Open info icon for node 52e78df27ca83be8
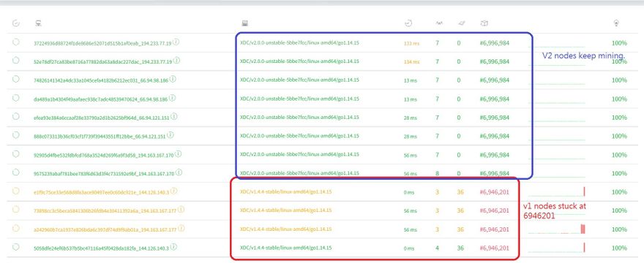 (x=176, y=61)
